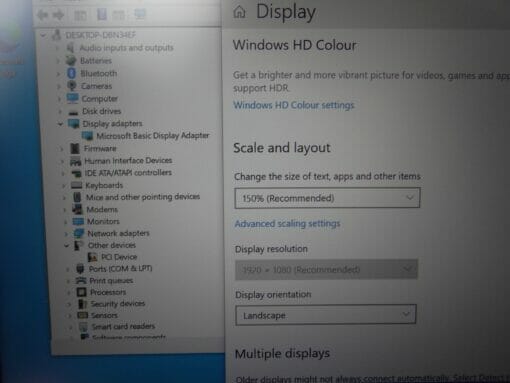Viewport: 510px width, 383px height.
Task: Select the Monitors category icon
Action: pyautogui.click(x=78, y=221)
